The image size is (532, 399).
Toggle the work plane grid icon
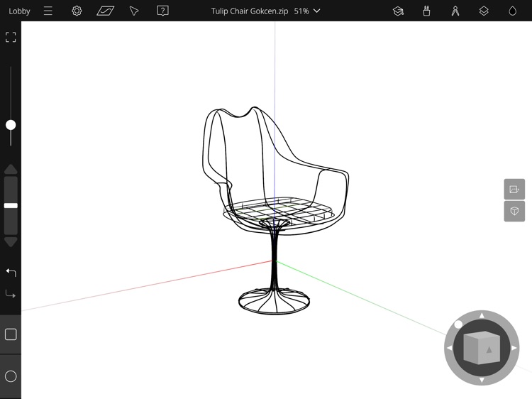click(105, 11)
